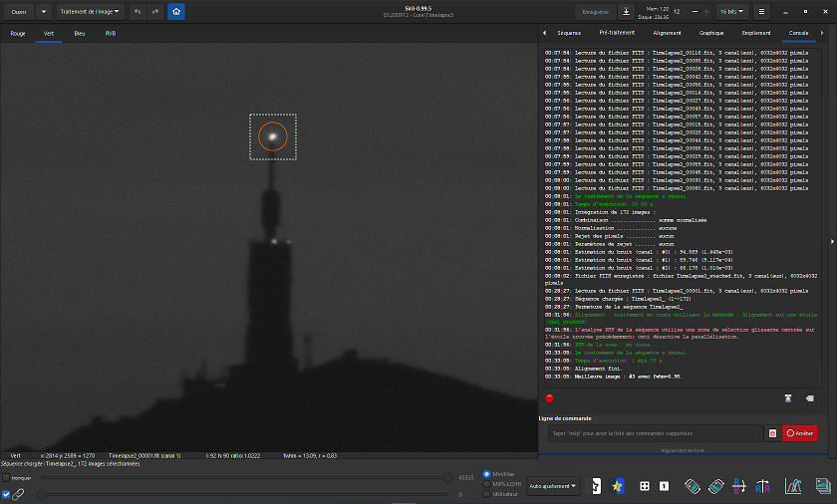
Task: Click the clear console log icon
Action: [x=808, y=397]
